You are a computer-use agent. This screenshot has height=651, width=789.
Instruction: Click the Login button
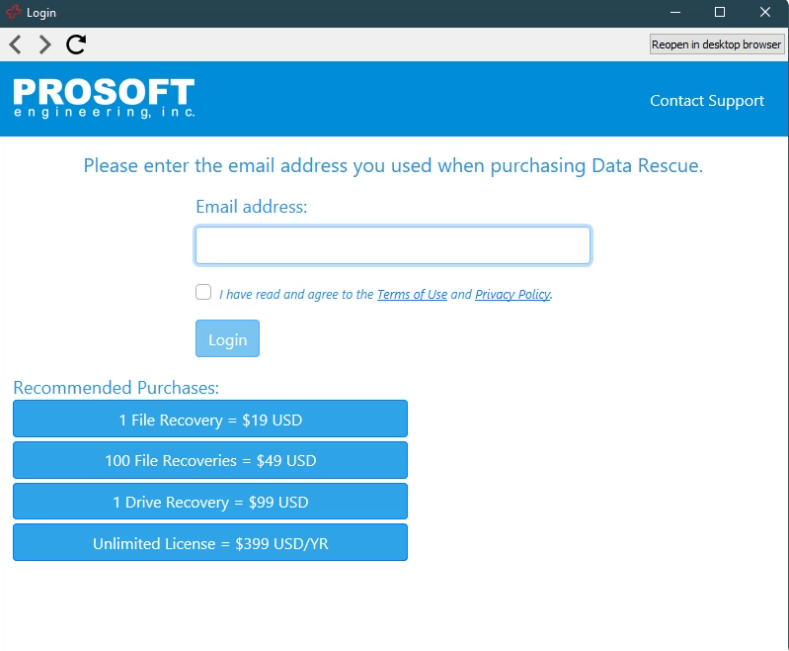(x=227, y=339)
